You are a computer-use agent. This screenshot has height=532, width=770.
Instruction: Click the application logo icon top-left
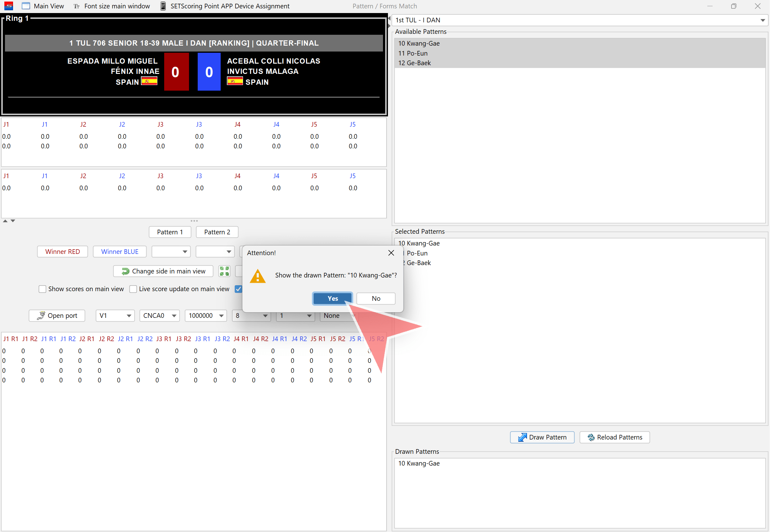click(x=9, y=6)
